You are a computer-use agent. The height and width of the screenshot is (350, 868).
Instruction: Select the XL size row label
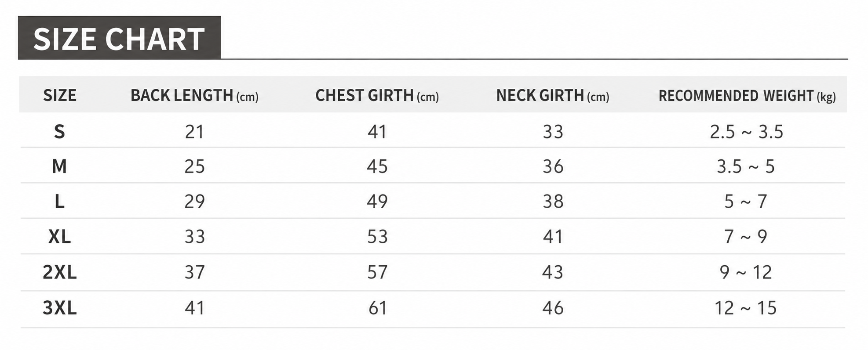click(x=59, y=237)
